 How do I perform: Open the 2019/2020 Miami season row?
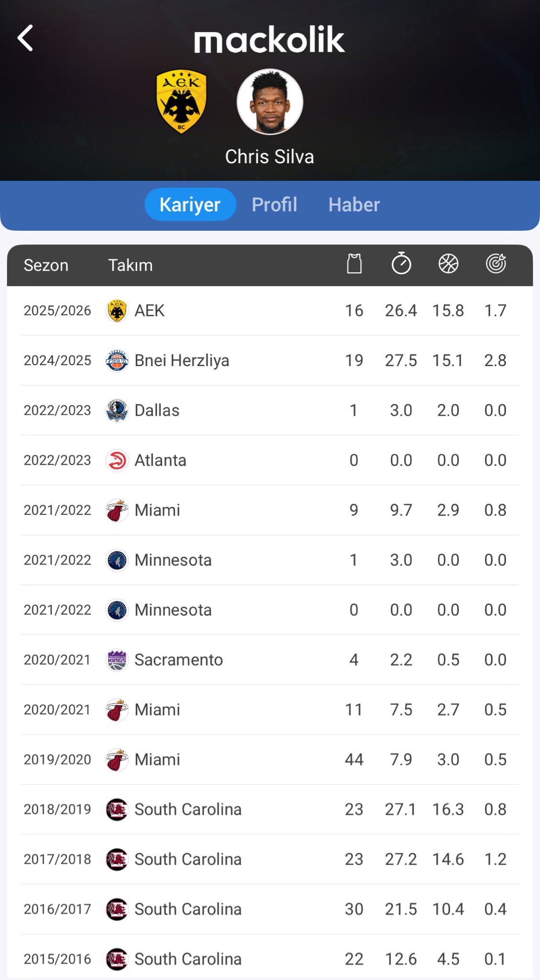(x=270, y=759)
